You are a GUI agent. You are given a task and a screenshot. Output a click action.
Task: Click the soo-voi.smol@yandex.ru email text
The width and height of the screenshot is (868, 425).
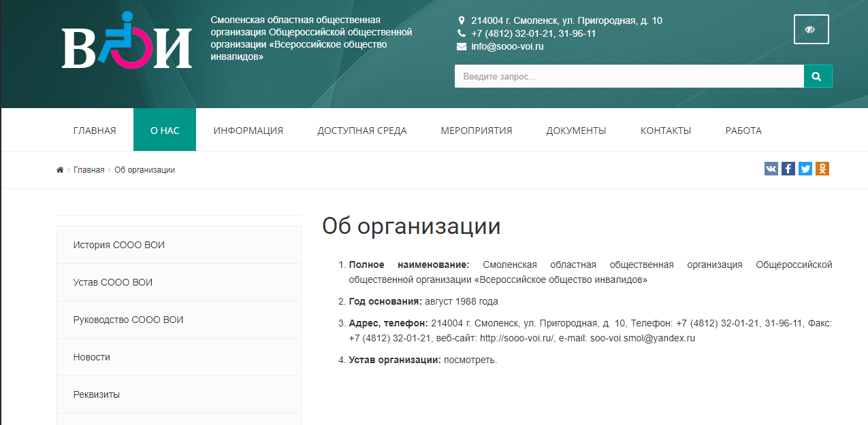tap(643, 338)
